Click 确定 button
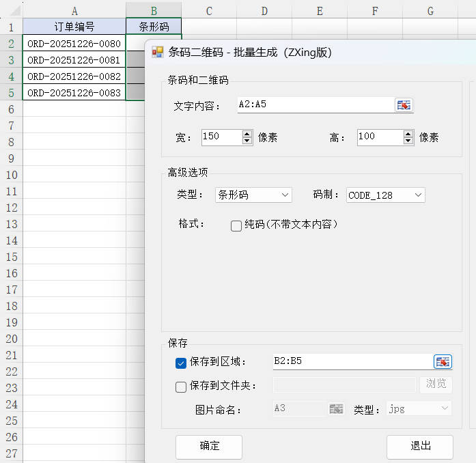Image resolution: width=476 pixels, height=463 pixels. tap(209, 447)
